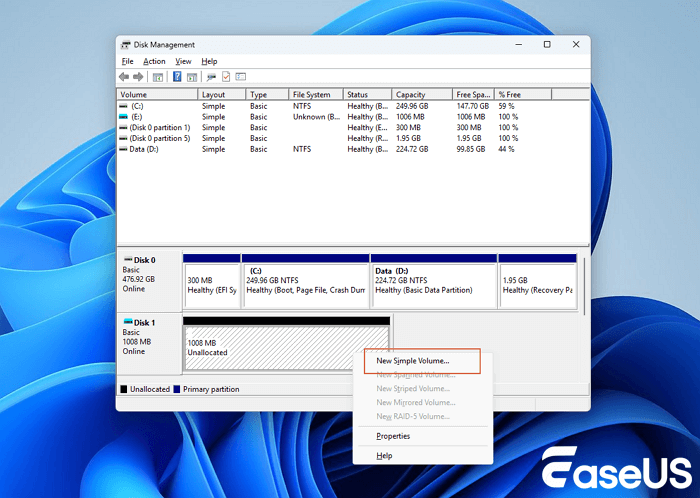Maximize the Disk Management window
Image resolution: width=700 pixels, height=498 pixels.
547,45
